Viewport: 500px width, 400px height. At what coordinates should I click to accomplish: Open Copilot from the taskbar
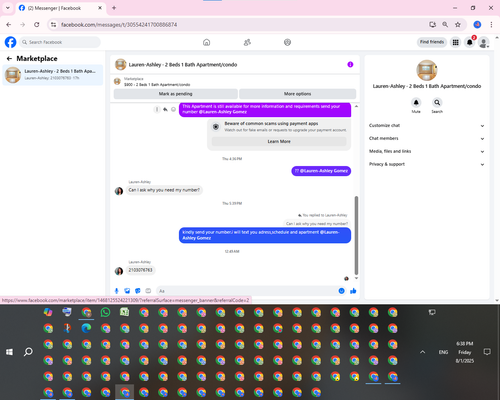pyautogui.click(x=48, y=312)
